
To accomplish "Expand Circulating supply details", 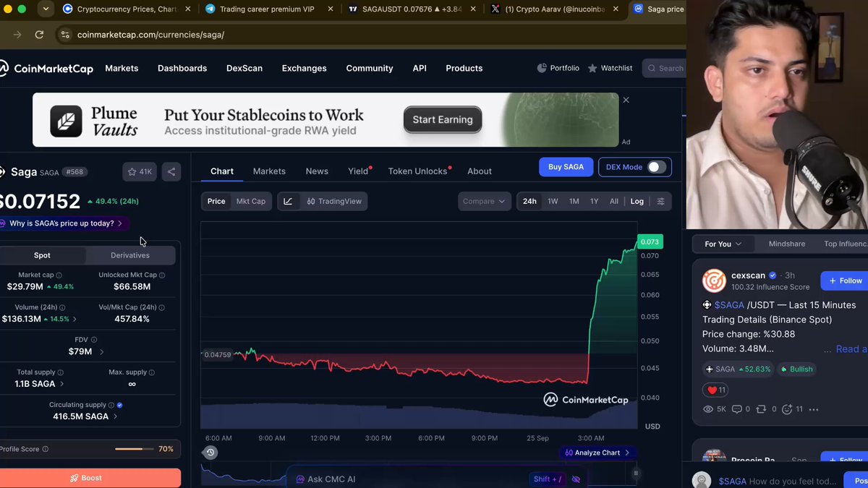I will [x=116, y=416].
